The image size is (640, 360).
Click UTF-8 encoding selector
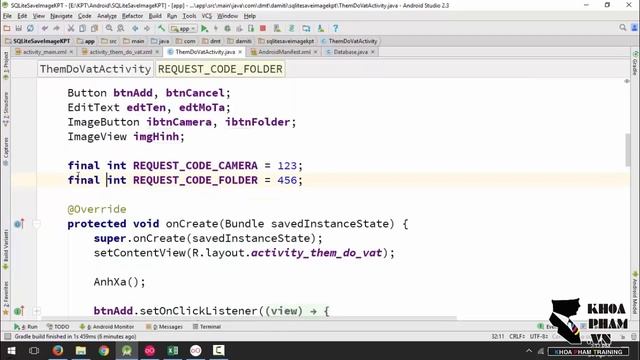coord(538,336)
